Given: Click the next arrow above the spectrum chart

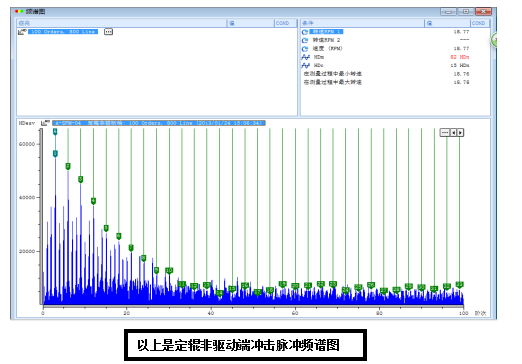Looking at the screenshot, I should 460,133.
